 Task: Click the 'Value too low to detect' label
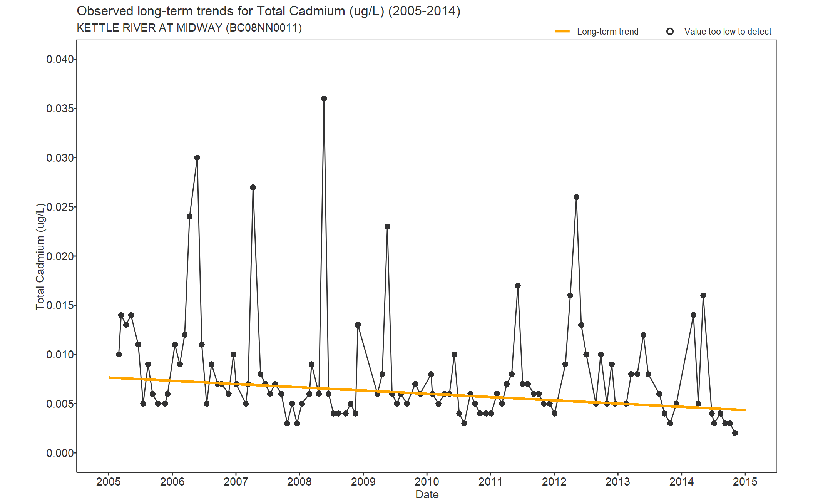point(728,32)
